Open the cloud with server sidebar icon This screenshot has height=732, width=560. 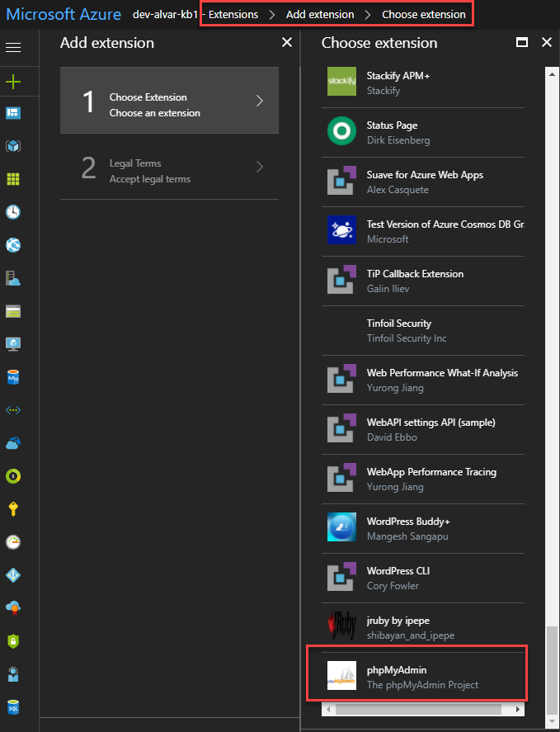coord(13,278)
